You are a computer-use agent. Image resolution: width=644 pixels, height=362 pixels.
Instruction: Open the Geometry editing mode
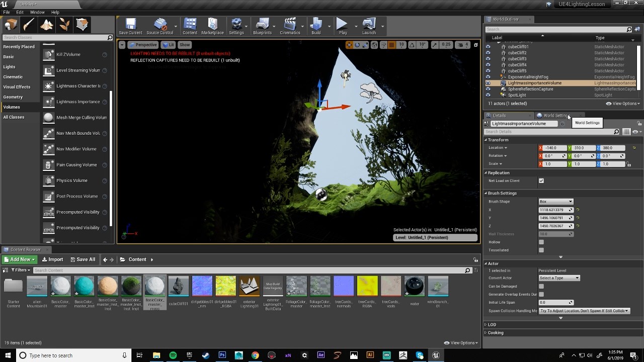point(83,24)
